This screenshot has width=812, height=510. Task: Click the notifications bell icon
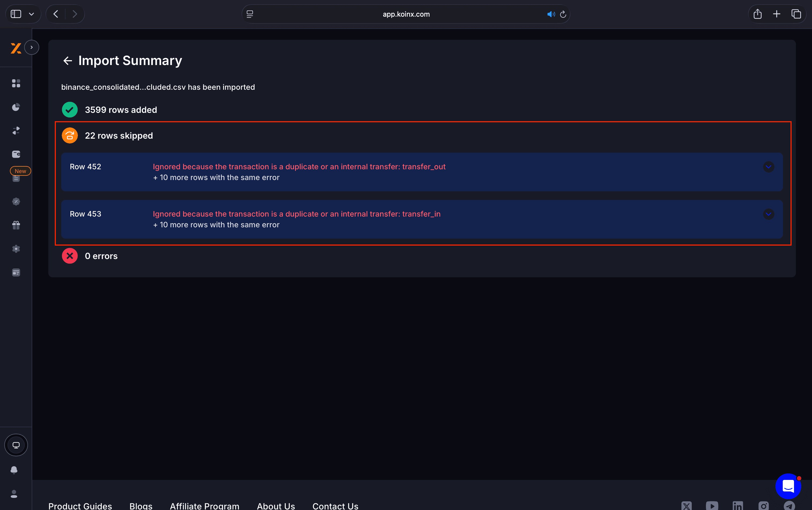click(x=14, y=470)
